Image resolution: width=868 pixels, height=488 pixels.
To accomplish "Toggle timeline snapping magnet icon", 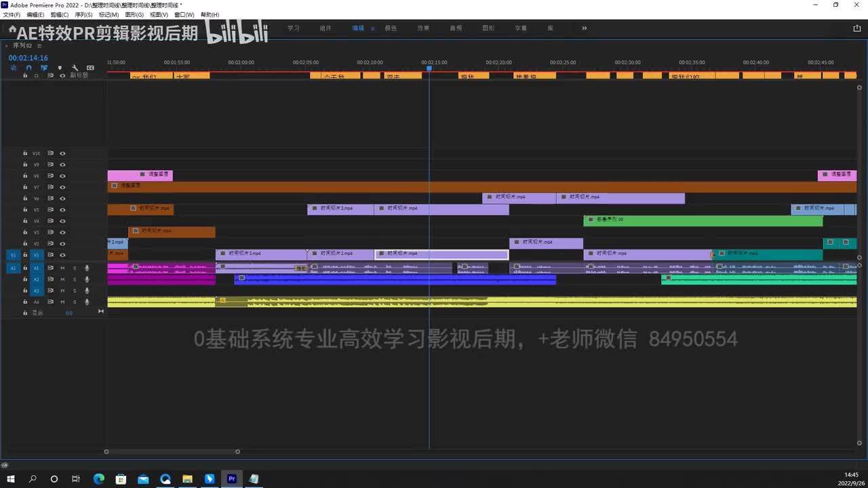I will pos(28,68).
